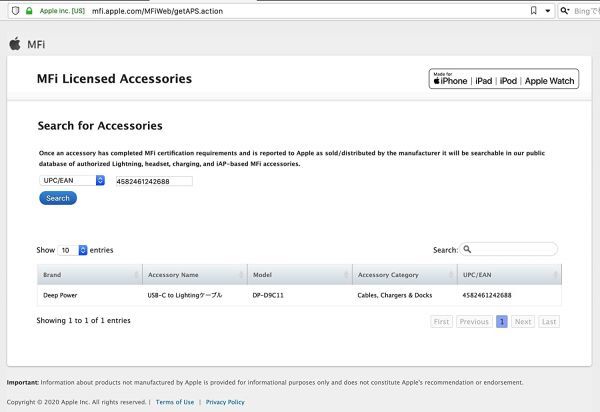The image size is (600, 412).
Task: Click the Last pagination button
Action: (x=549, y=322)
